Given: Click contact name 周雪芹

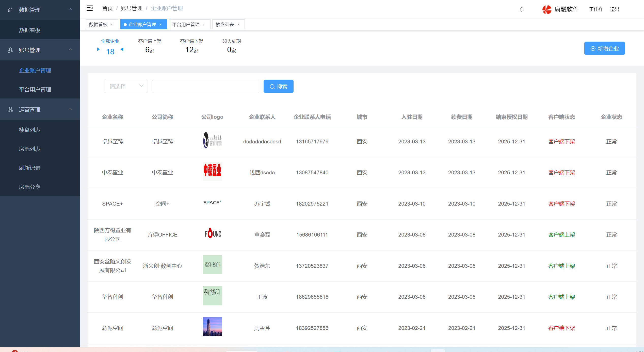Looking at the screenshot, I should (x=262, y=328).
